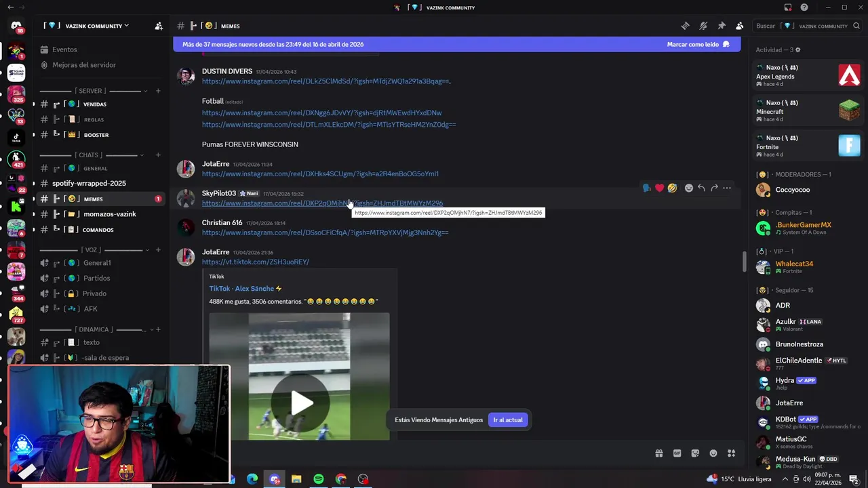Click the invite people icon beside server name
868x488 pixels.
(x=159, y=26)
